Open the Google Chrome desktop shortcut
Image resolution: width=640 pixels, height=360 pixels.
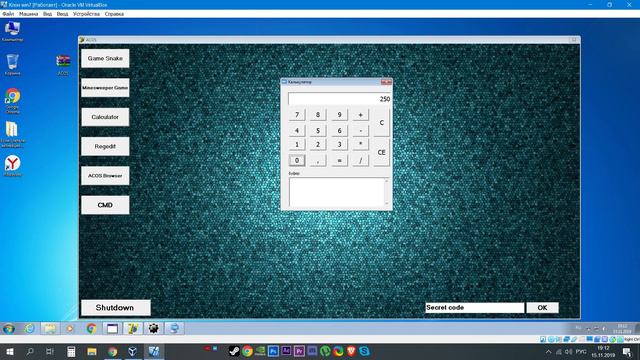pos(12,100)
